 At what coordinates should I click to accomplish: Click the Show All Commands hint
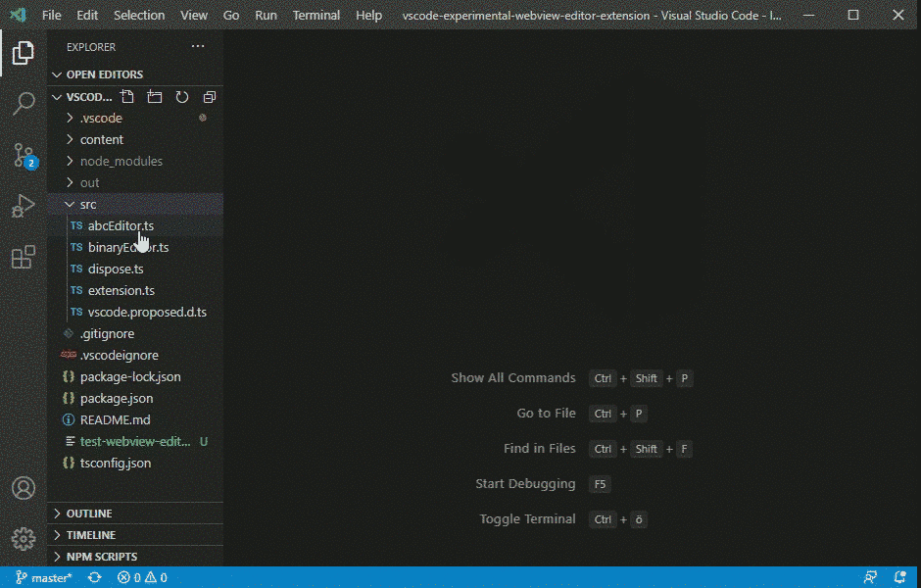coord(512,378)
